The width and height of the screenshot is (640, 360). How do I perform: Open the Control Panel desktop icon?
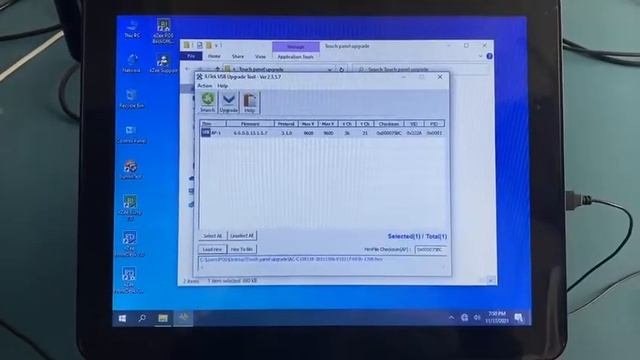131,135
